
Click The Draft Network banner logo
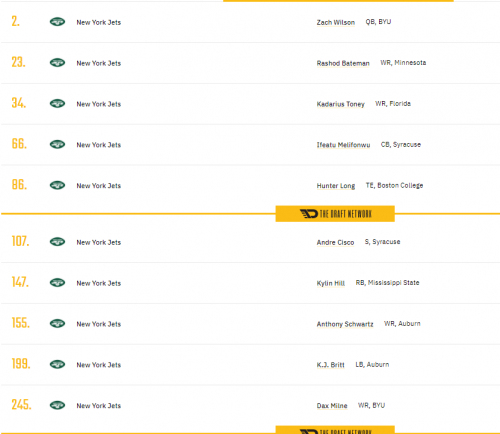click(335, 214)
